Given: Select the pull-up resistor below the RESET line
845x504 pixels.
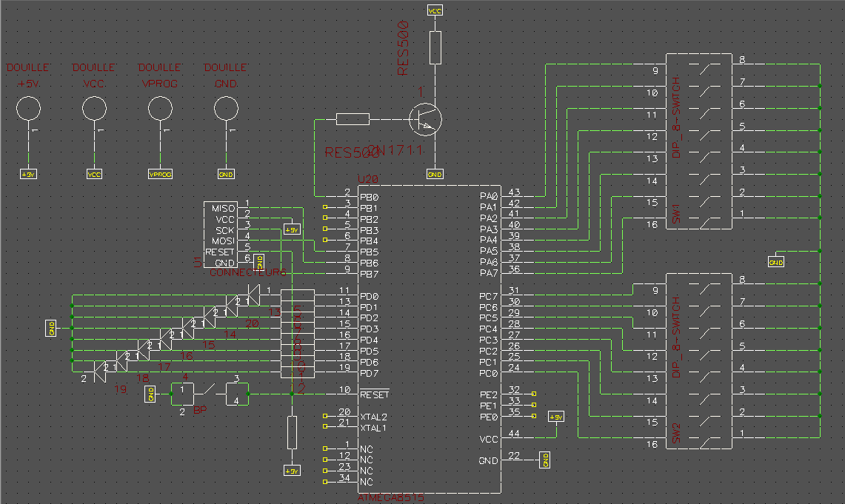Looking at the screenshot, I should (x=292, y=432).
